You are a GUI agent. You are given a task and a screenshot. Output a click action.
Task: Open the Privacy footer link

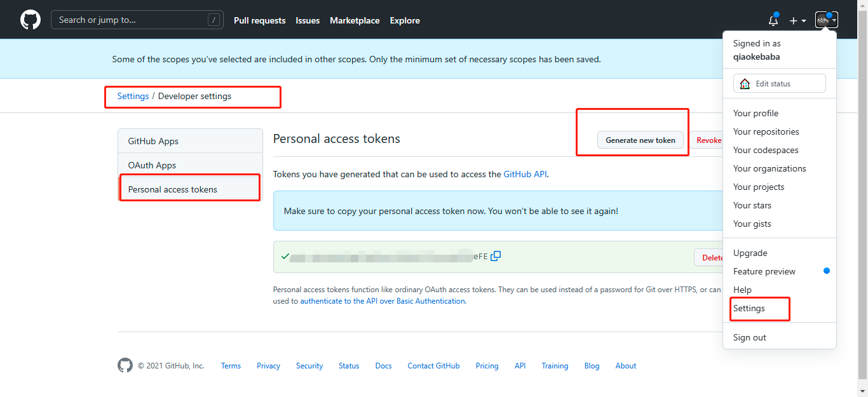click(x=268, y=366)
